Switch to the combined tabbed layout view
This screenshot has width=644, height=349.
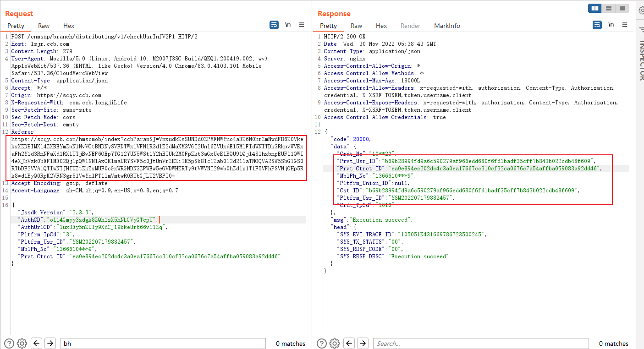click(x=622, y=8)
